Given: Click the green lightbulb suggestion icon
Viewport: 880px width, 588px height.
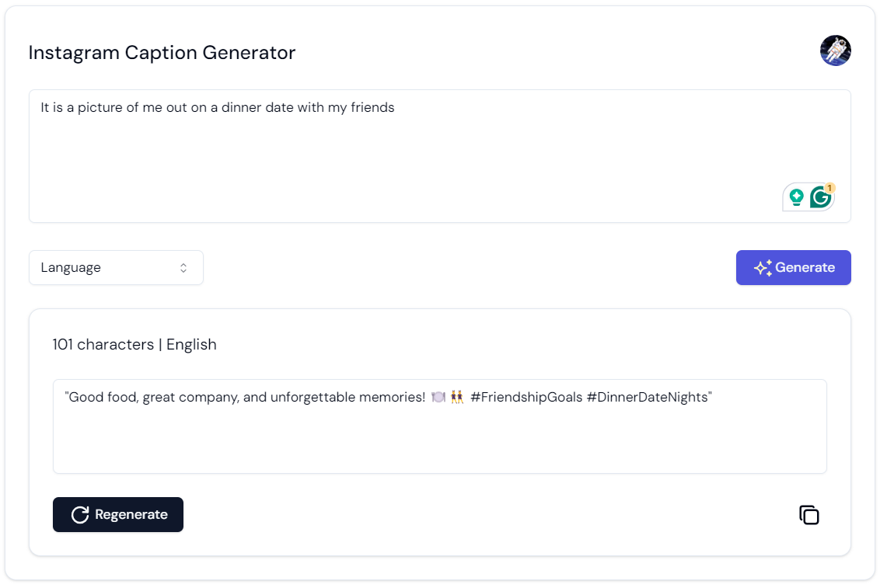Looking at the screenshot, I should [796, 197].
